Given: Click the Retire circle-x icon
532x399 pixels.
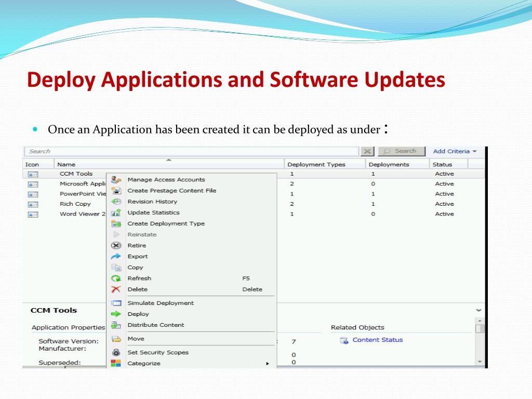Looking at the screenshot, I should (x=116, y=245).
